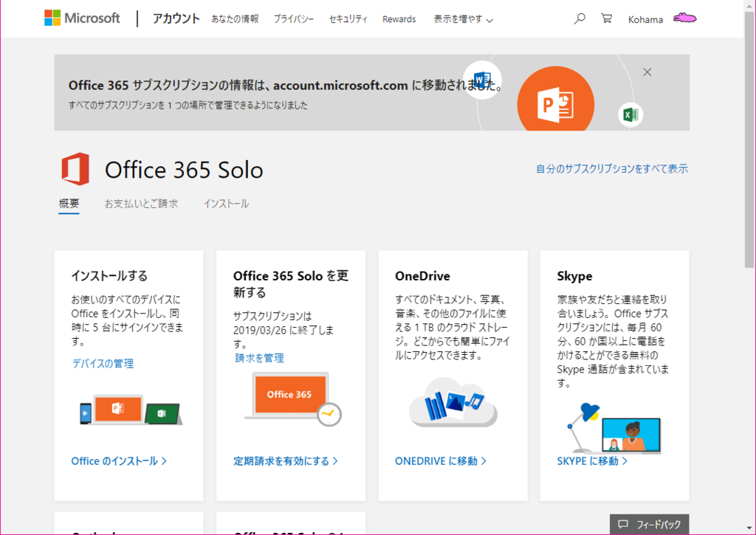756x535 pixels.
Task: Open the アカウント heading link
Action: (176, 18)
